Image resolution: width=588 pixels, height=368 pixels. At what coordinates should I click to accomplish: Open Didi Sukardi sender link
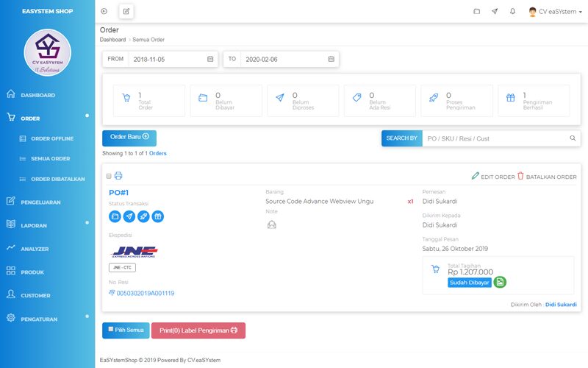click(x=561, y=305)
